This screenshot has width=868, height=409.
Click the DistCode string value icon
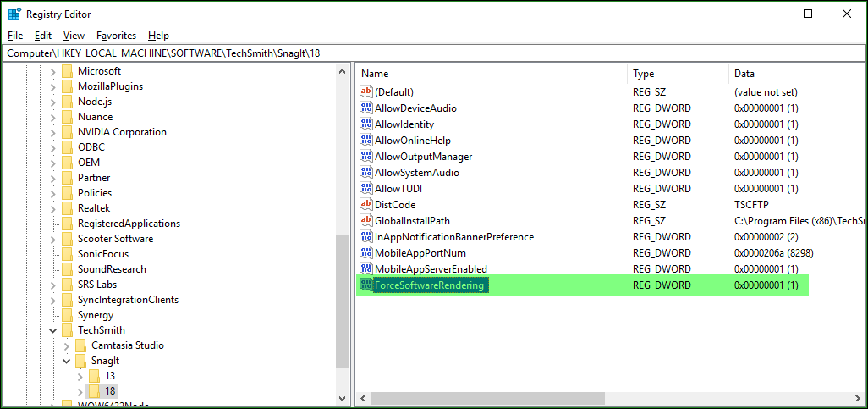[366, 205]
